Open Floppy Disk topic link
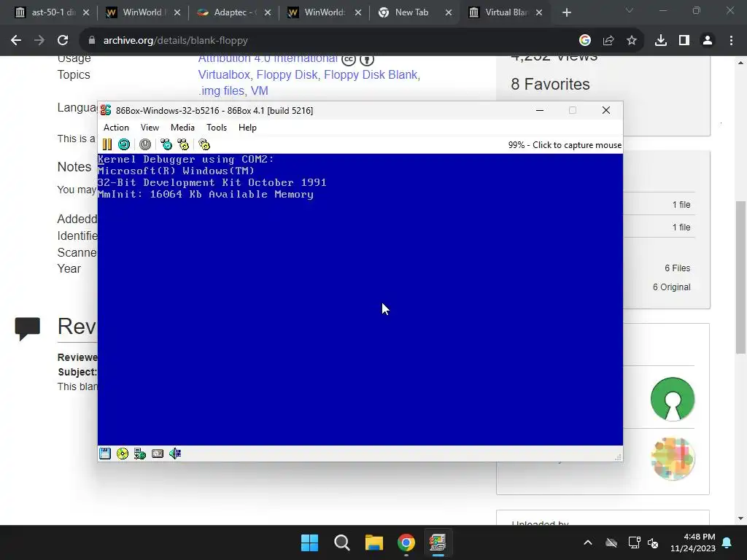747x560 pixels. click(287, 75)
